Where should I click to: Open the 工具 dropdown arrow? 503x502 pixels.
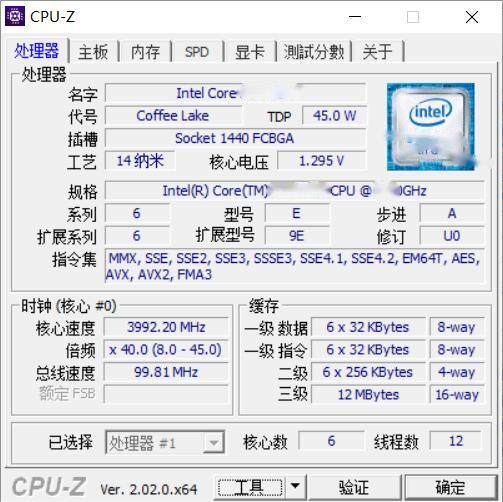(295, 486)
